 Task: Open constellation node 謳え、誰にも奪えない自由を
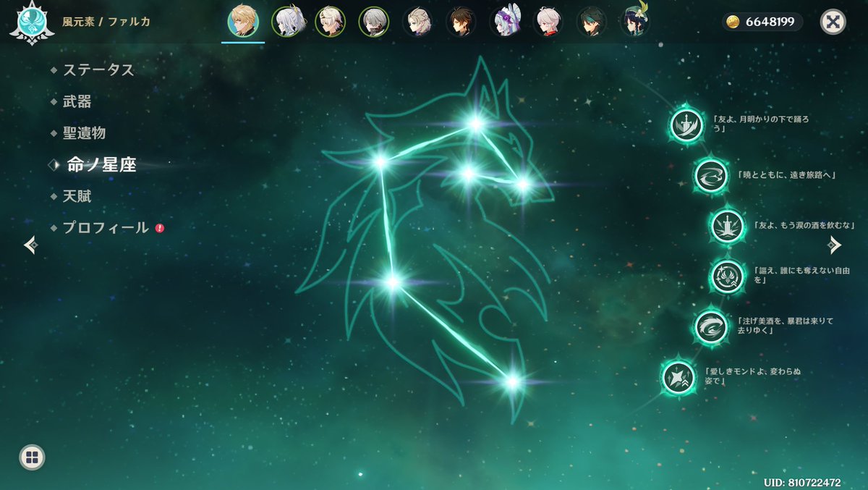(727, 276)
